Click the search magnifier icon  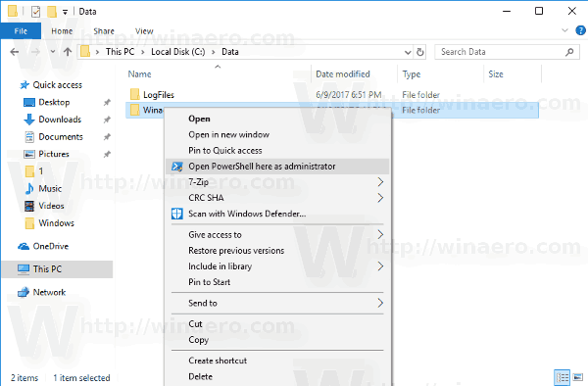pyautogui.click(x=569, y=52)
